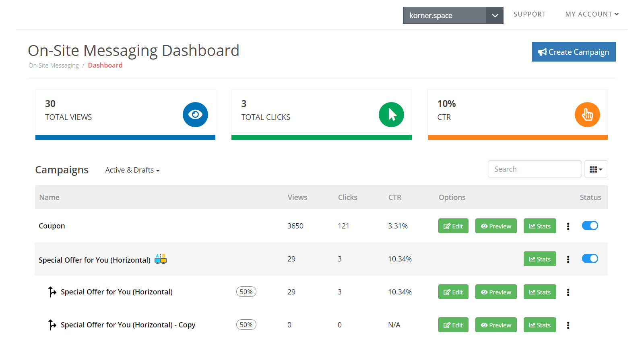Open the column grid view dropdown
This screenshot has height=362, width=644.
tap(596, 169)
